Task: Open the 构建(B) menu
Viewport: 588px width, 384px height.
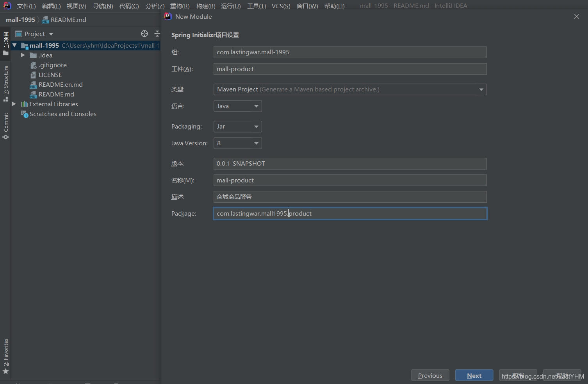Action: 205,6
